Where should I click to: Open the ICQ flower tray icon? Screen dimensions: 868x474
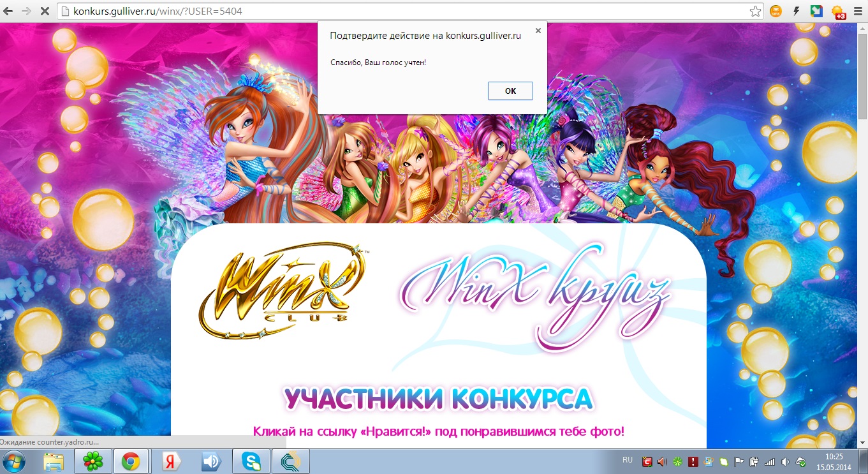pyautogui.click(x=677, y=462)
